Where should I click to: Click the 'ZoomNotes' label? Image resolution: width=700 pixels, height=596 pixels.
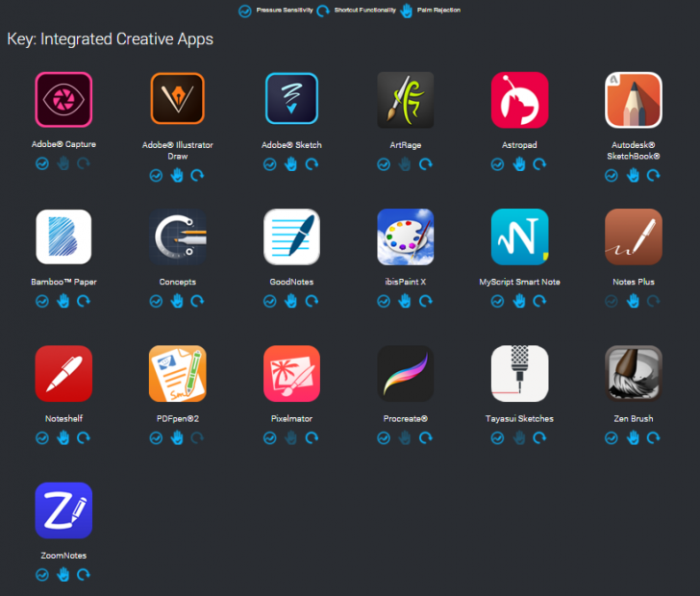63,556
